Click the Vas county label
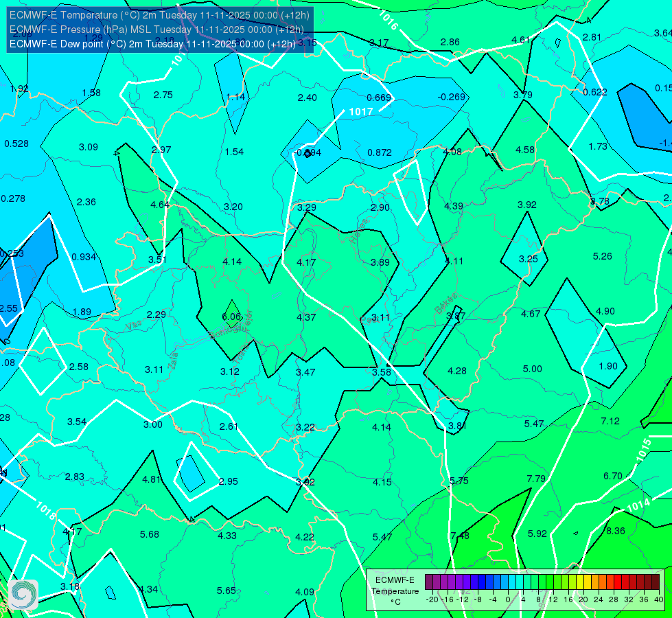 click(134, 326)
